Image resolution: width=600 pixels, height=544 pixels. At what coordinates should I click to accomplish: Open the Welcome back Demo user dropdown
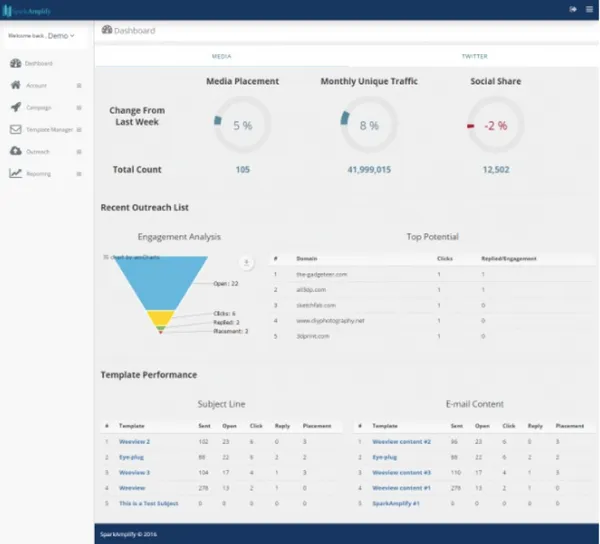[x=41, y=36]
